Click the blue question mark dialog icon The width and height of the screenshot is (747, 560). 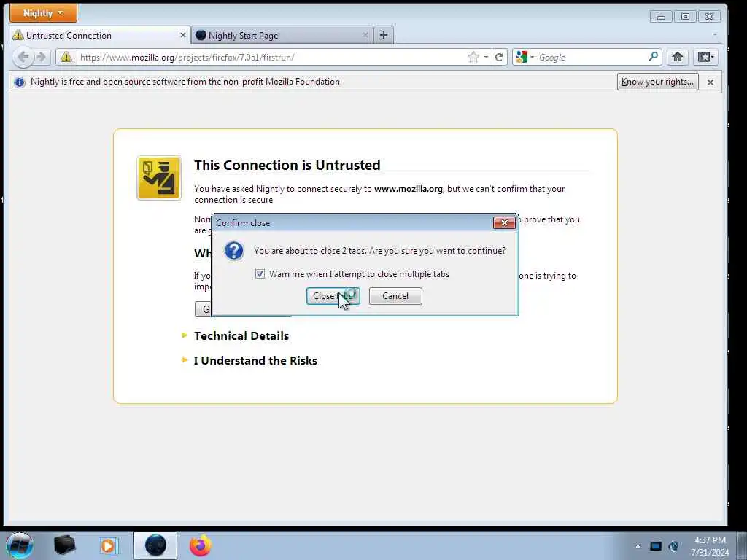[234, 251]
